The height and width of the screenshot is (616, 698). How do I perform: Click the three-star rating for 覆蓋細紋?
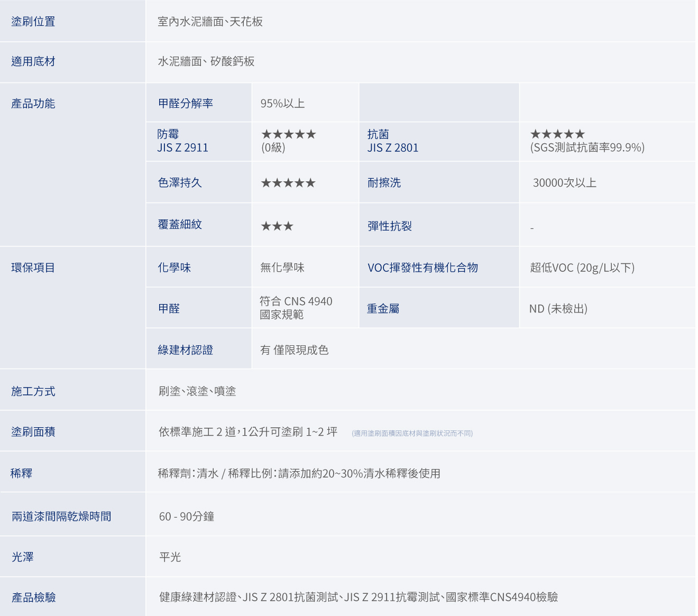point(277,226)
